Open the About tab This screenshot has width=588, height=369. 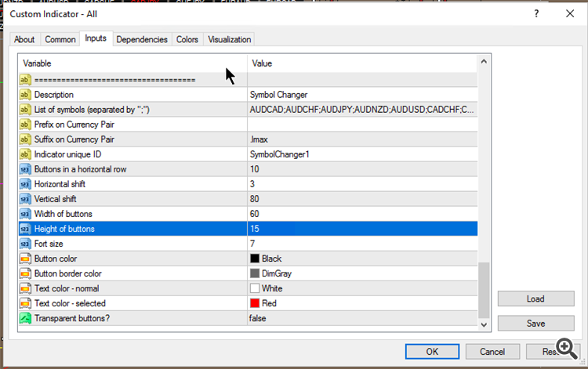pyautogui.click(x=24, y=39)
